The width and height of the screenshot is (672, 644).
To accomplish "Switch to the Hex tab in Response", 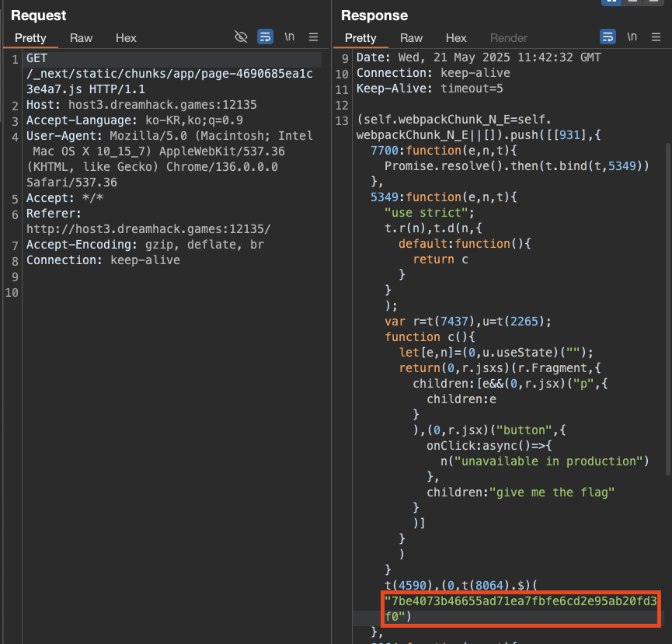I will coord(456,38).
